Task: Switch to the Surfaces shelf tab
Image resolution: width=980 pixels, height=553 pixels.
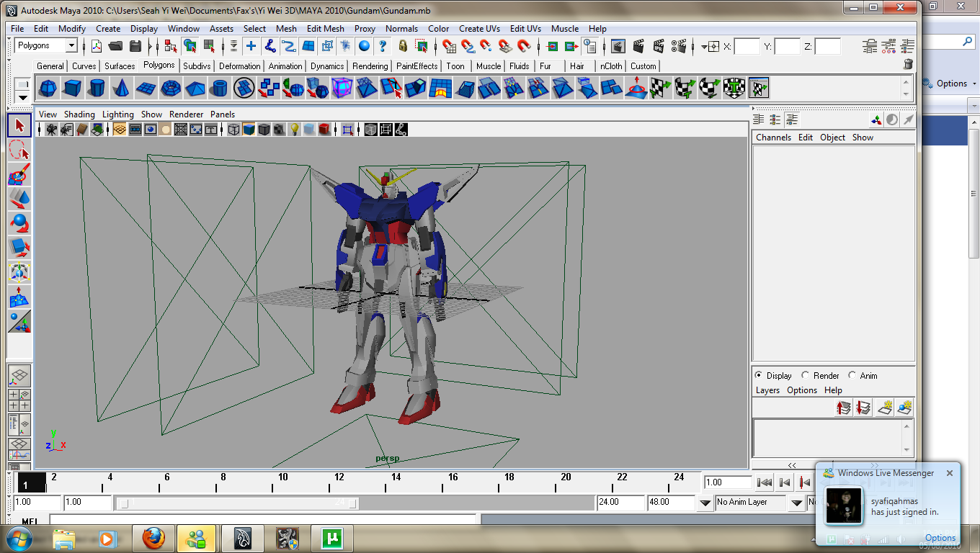Action: (x=120, y=66)
